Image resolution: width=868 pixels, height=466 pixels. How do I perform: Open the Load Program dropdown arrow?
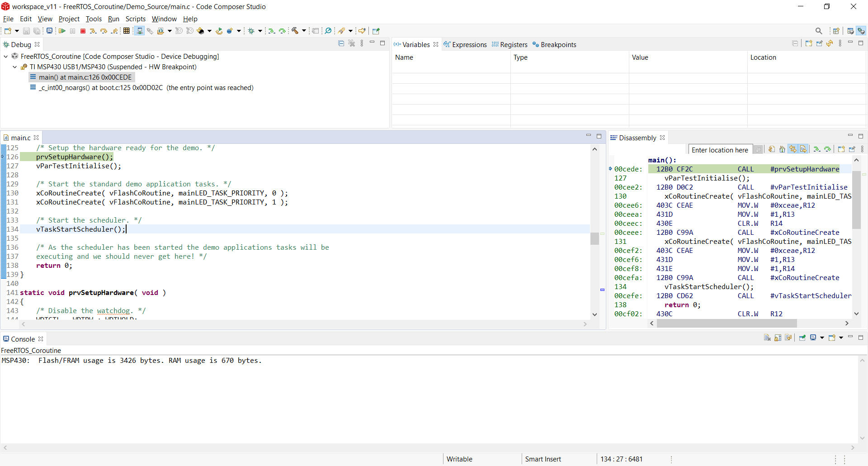[170, 31]
